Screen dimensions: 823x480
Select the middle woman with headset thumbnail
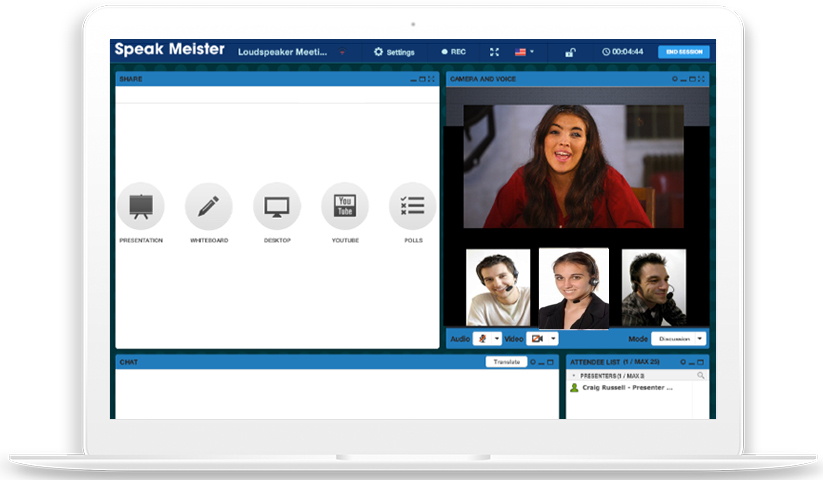point(574,289)
